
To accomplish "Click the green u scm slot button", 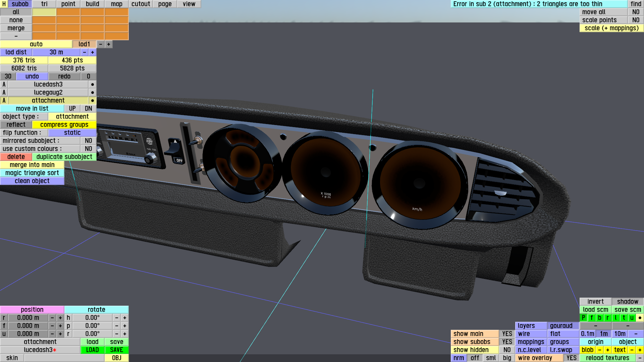I will (x=632, y=318).
